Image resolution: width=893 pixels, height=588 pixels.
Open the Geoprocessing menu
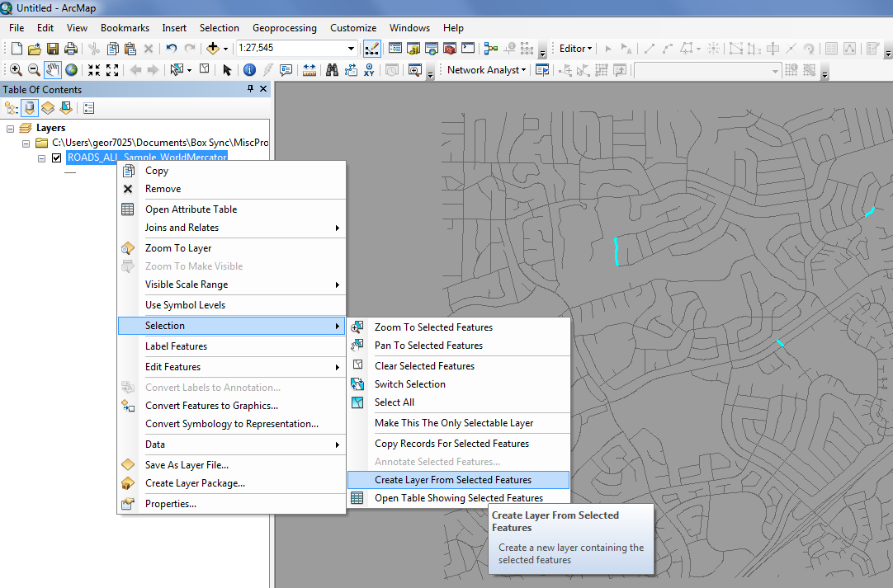point(284,27)
